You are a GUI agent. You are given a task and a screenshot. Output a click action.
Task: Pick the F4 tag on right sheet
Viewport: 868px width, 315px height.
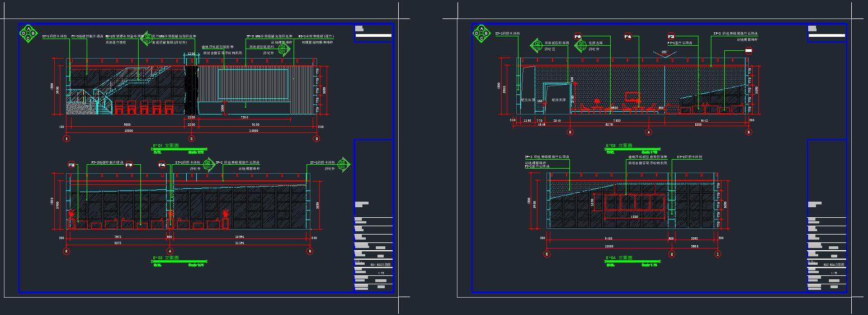point(628,37)
